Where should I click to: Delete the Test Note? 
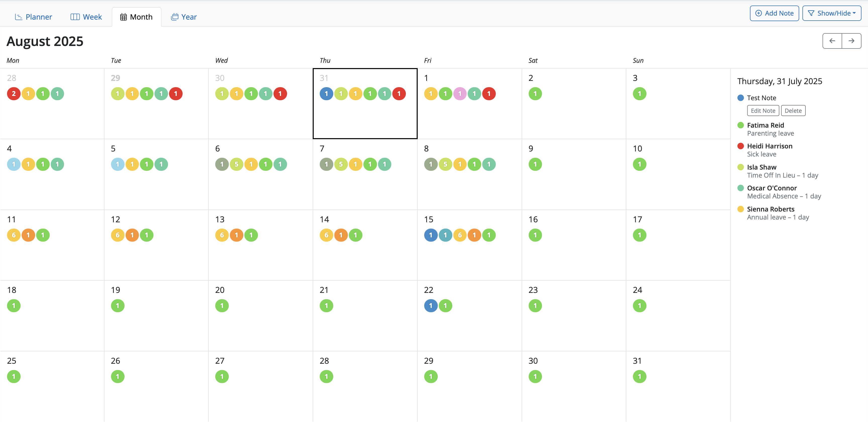coord(793,111)
